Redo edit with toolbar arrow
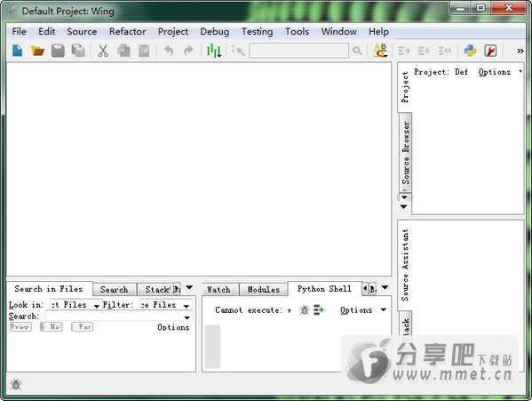 [188, 51]
